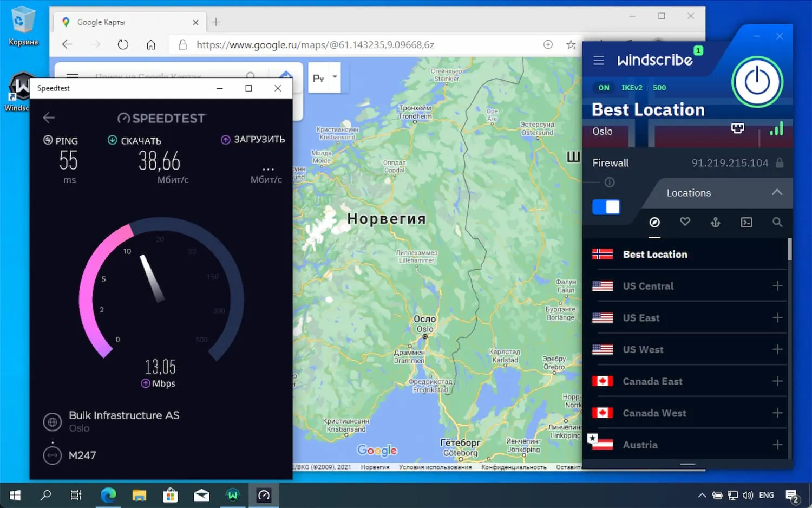Click the ethernet network icon in Windscribe

pyautogui.click(x=738, y=128)
